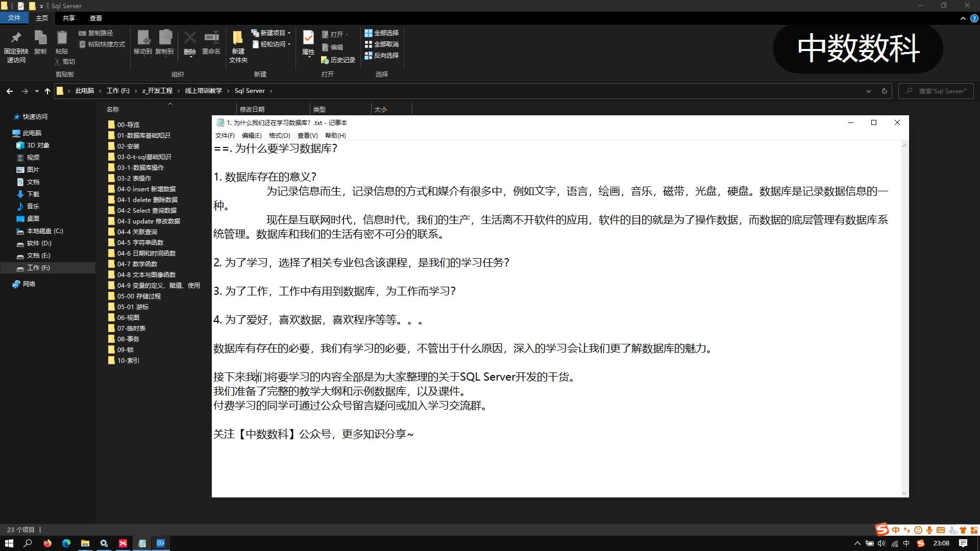The image size is (980, 551).
Task: Click the Copy path button
Action: tap(96, 33)
